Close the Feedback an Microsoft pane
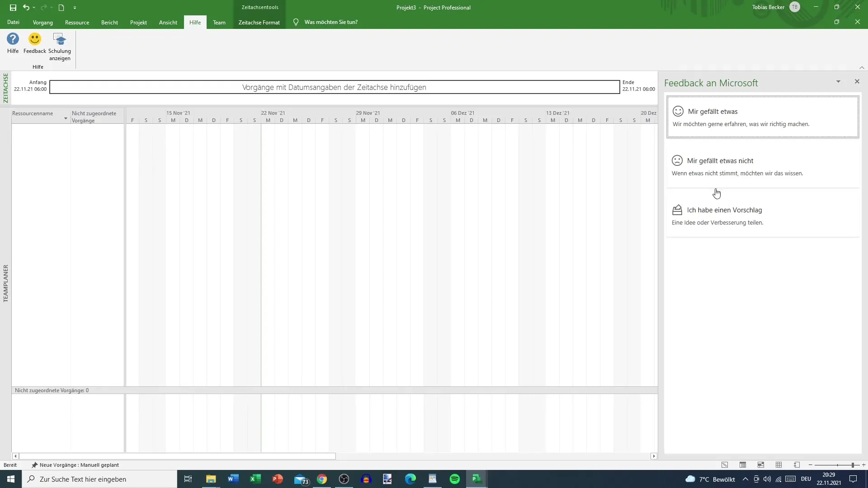Image resolution: width=868 pixels, height=488 pixels. tap(857, 81)
